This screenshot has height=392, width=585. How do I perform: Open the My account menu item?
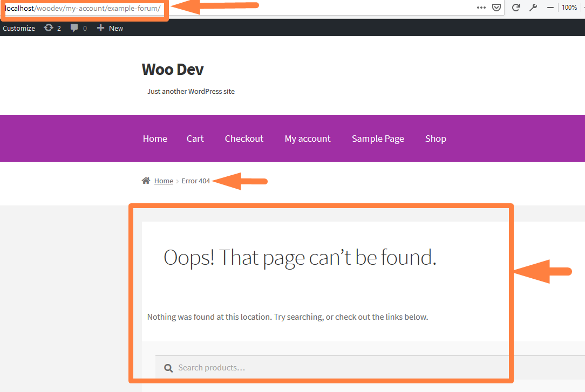[308, 139]
